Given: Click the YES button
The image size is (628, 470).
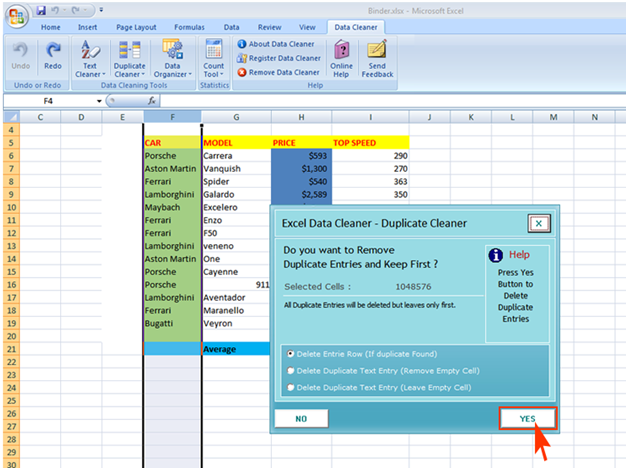Looking at the screenshot, I should 528,419.
